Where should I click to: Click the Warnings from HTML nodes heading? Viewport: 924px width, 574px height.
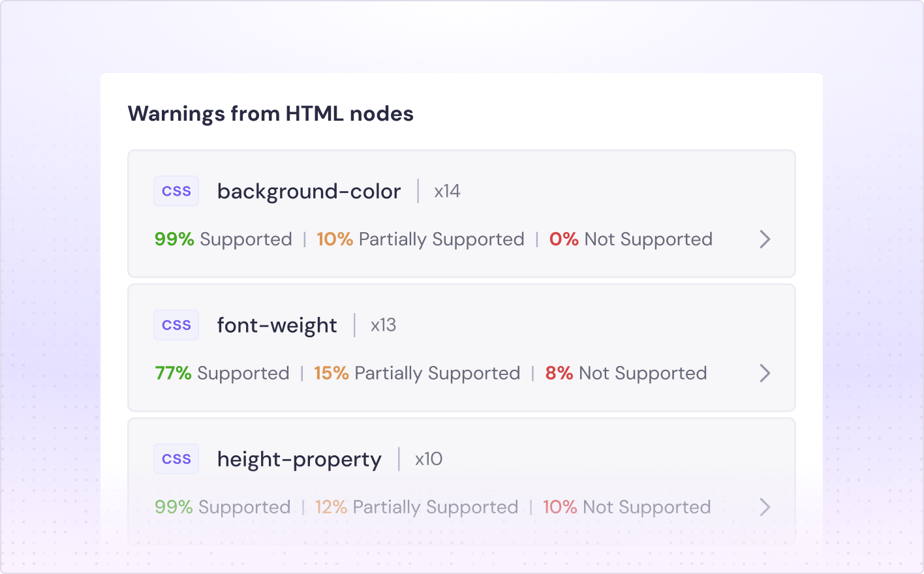270,113
